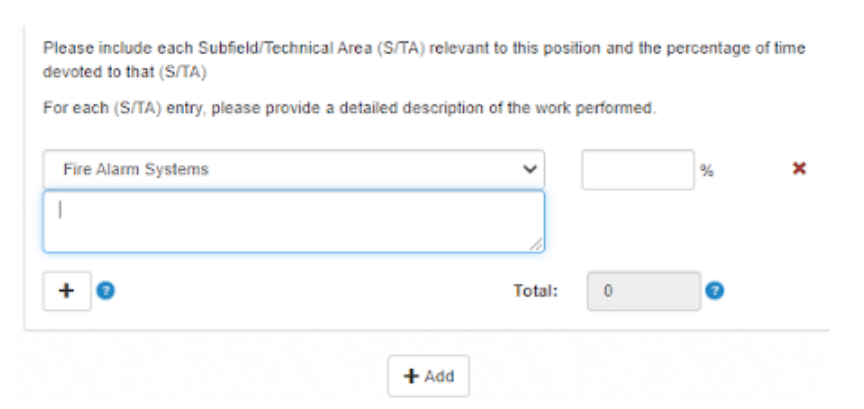Click the % symbol beside the percentage box
Image resolution: width=864 pixels, height=409 pixels.
pyautogui.click(x=707, y=171)
